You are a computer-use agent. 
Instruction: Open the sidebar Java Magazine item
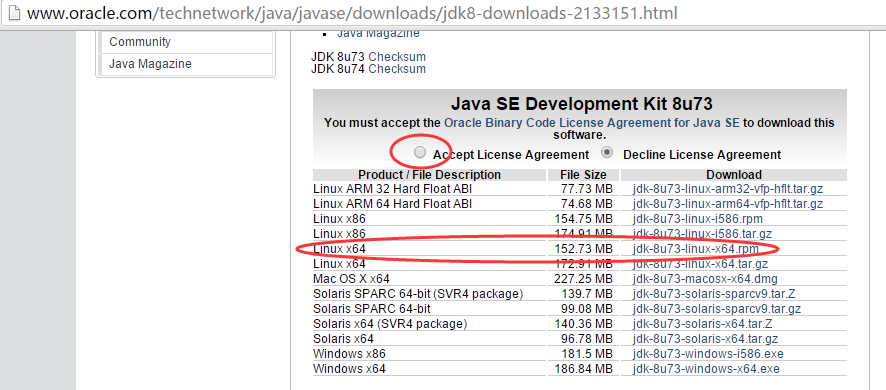point(185,64)
